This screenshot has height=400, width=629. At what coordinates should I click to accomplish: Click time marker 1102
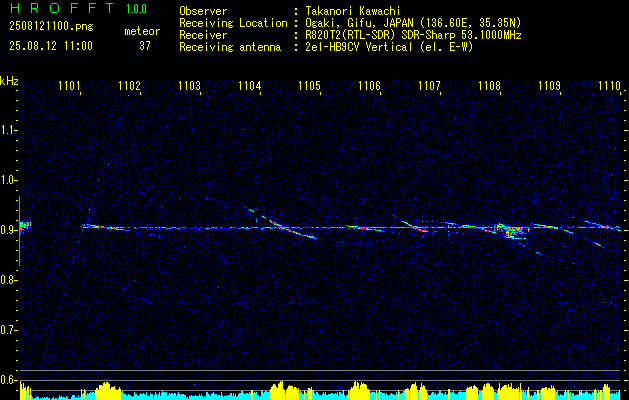pyautogui.click(x=130, y=85)
